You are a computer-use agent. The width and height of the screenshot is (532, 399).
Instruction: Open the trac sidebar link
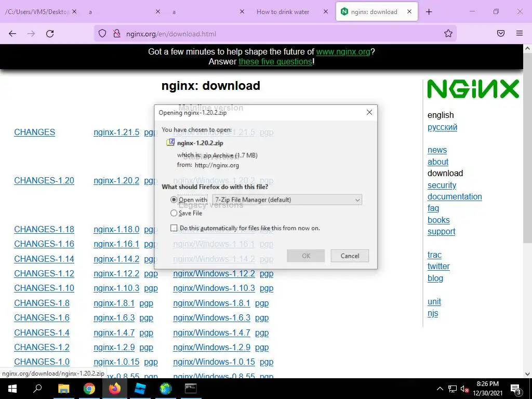434,255
